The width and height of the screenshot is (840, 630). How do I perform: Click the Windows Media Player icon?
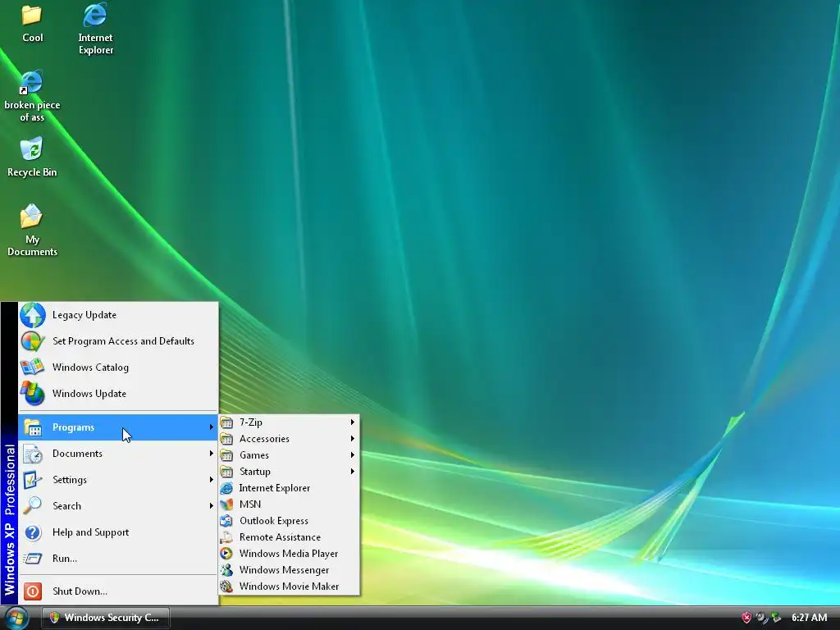(x=226, y=554)
